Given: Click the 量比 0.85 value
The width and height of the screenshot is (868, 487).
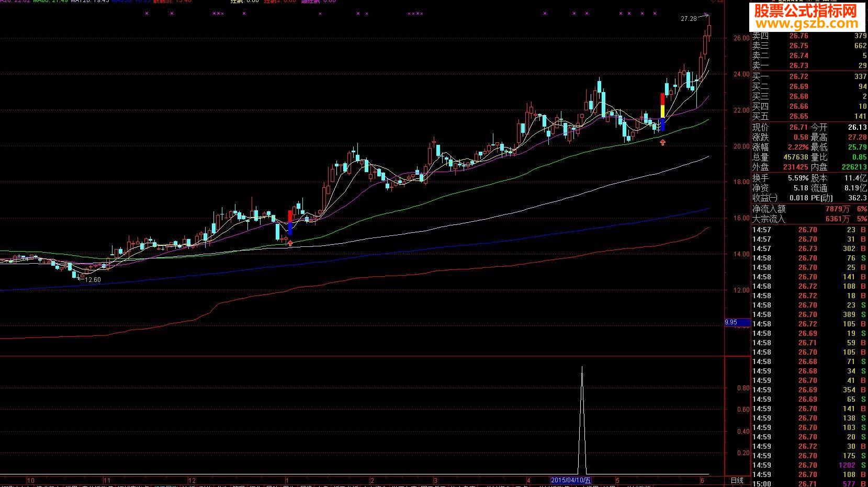Looking at the screenshot, I should 860,157.
